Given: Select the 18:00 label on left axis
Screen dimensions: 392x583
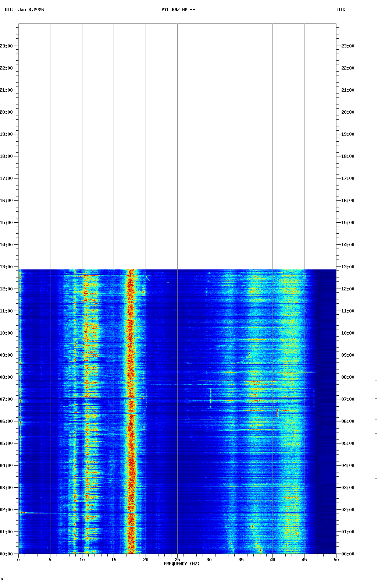Looking at the screenshot, I should click(6, 156).
